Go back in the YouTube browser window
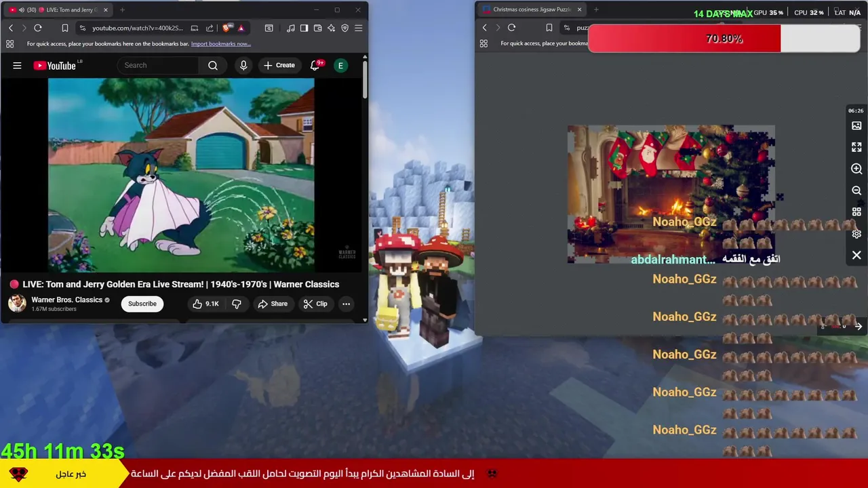 pyautogui.click(x=11, y=28)
